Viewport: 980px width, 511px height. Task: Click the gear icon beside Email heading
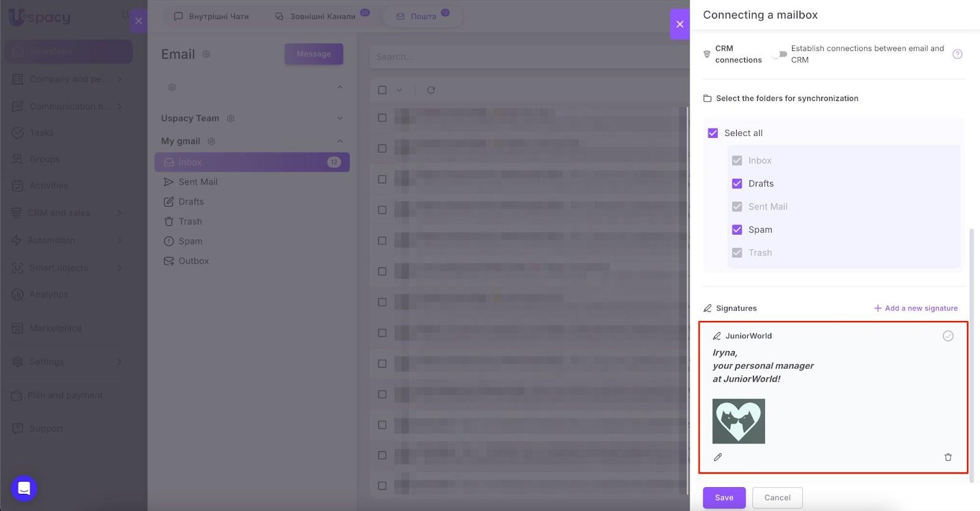(206, 54)
